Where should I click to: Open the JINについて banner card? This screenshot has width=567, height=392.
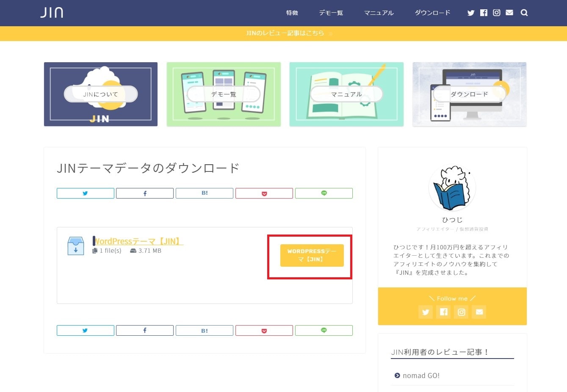101,94
